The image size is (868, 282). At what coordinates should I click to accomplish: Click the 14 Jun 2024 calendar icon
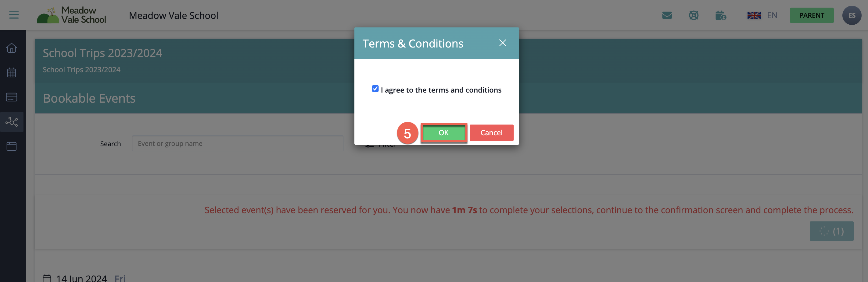tap(47, 278)
